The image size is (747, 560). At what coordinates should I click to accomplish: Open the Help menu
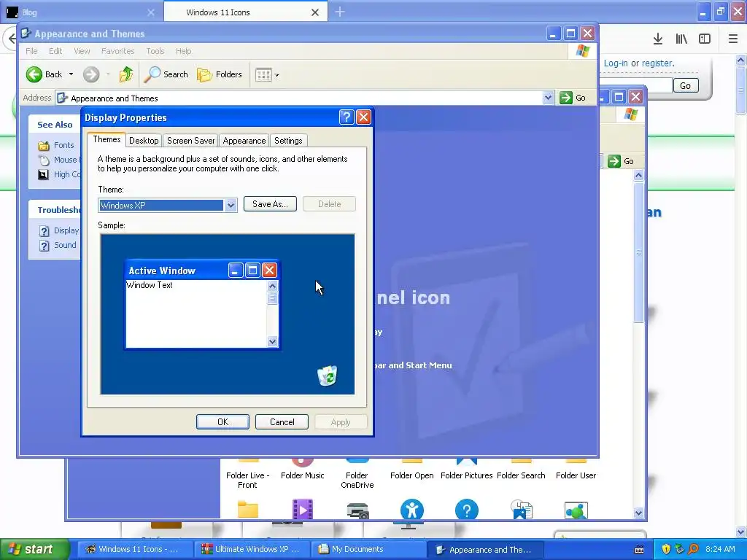click(183, 51)
